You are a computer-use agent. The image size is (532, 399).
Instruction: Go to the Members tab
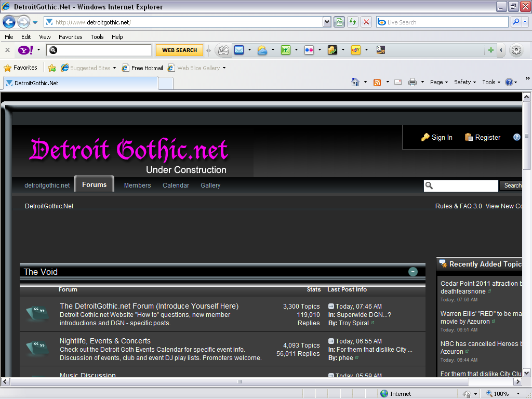tap(137, 185)
